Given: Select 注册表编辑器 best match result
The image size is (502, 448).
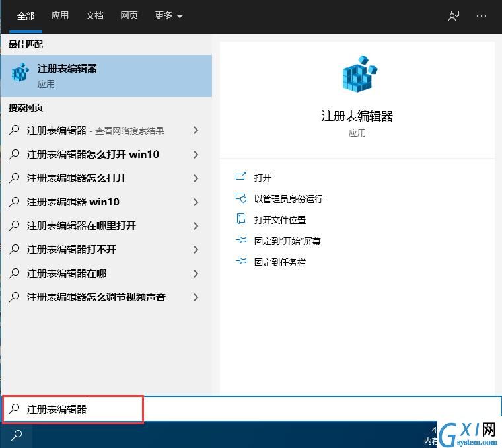Looking at the screenshot, I should (106, 76).
